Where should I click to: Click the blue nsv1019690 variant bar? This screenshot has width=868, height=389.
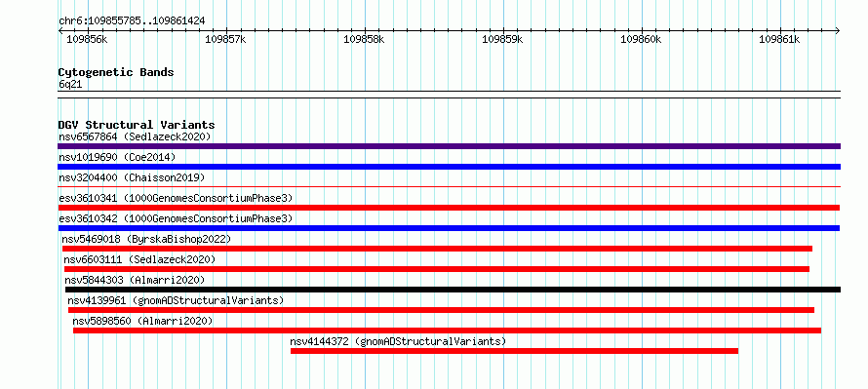coord(449,167)
